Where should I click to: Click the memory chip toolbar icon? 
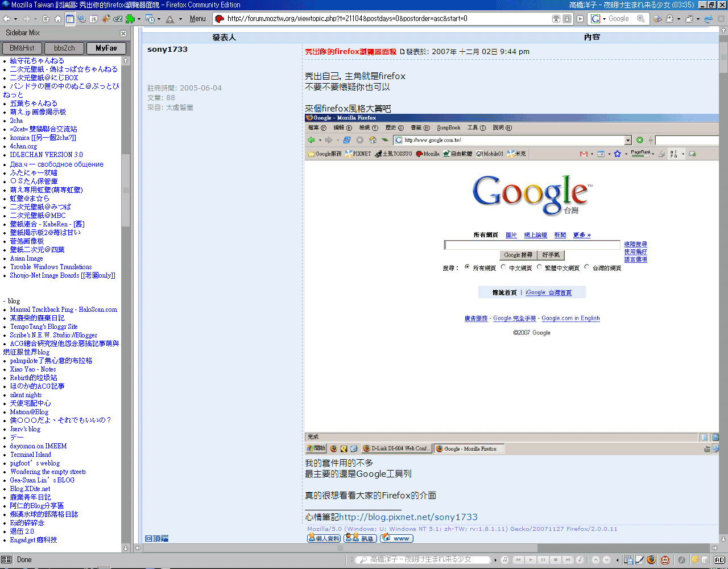coord(657,19)
